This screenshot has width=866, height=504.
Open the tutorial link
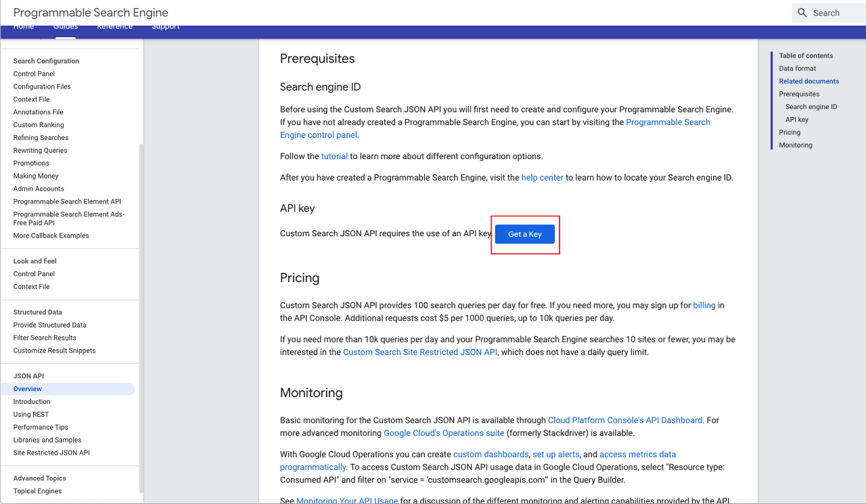tap(334, 156)
